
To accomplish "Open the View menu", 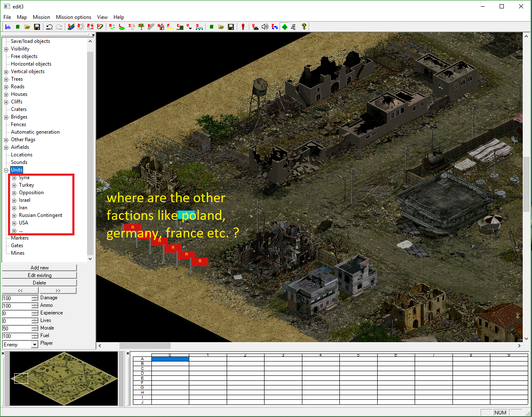I will point(102,17).
